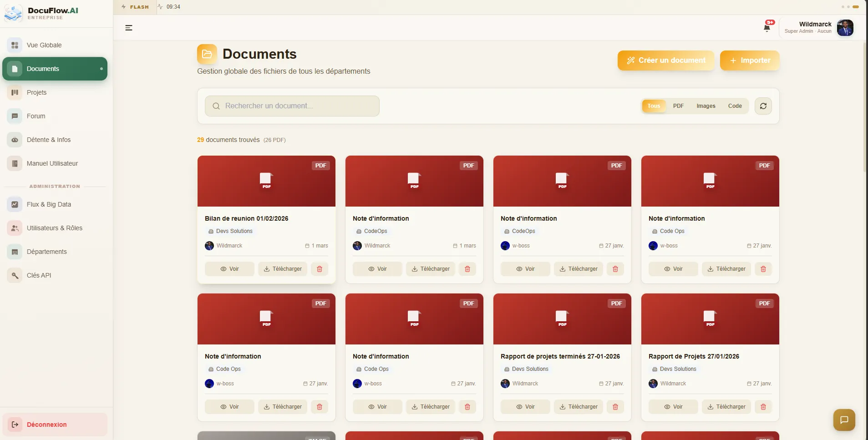The width and height of the screenshot is (868, 440).
Task: Click Créer un document button
Action: [x=666, y=61]
